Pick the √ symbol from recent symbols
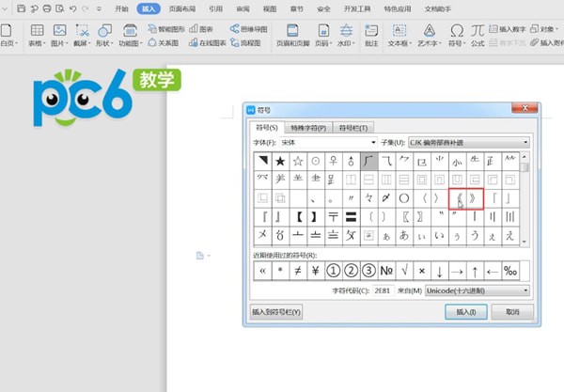Image resolution: width=564 pixels, height=392 pixels. coord(404,271)
